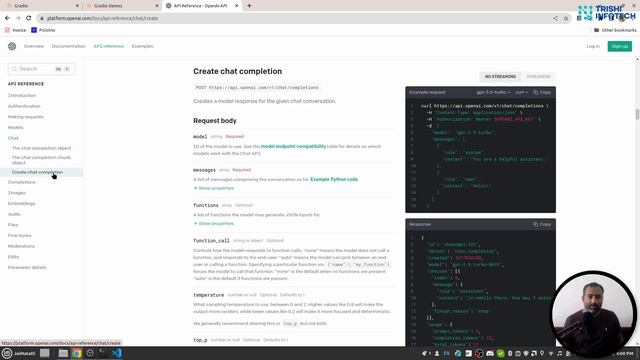Open Edits in the sidebar

click(13, 257)
